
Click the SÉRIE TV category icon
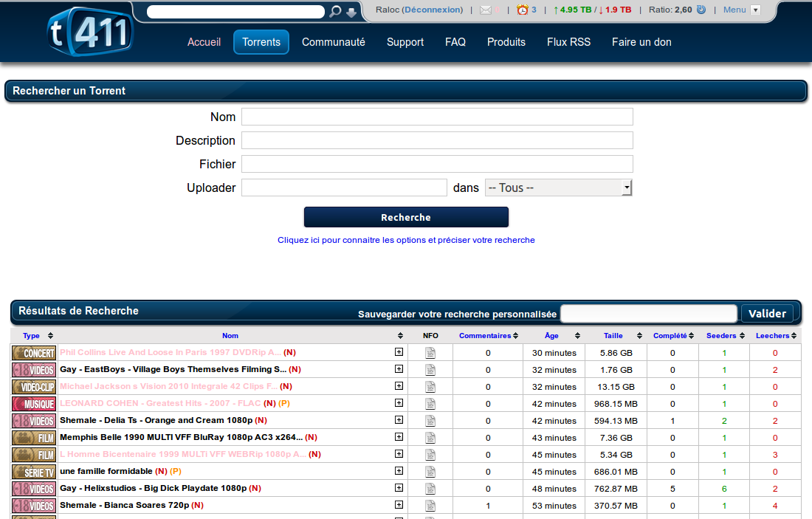click(x=34, y=472)
